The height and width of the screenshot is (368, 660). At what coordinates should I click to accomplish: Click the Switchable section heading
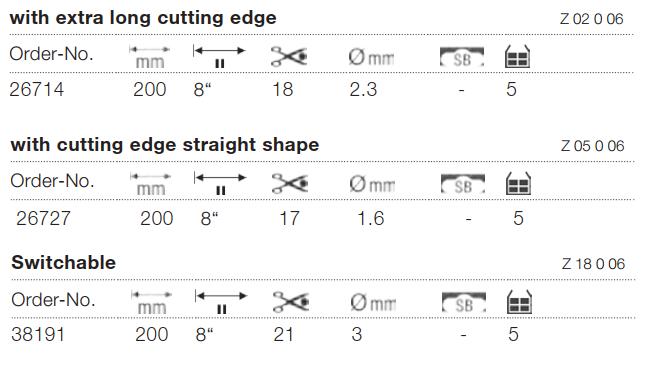(x=64, y=262)
